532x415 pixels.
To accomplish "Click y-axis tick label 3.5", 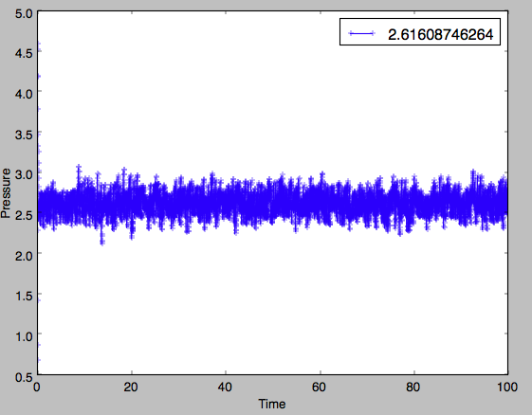I will [x=24, y=135].
